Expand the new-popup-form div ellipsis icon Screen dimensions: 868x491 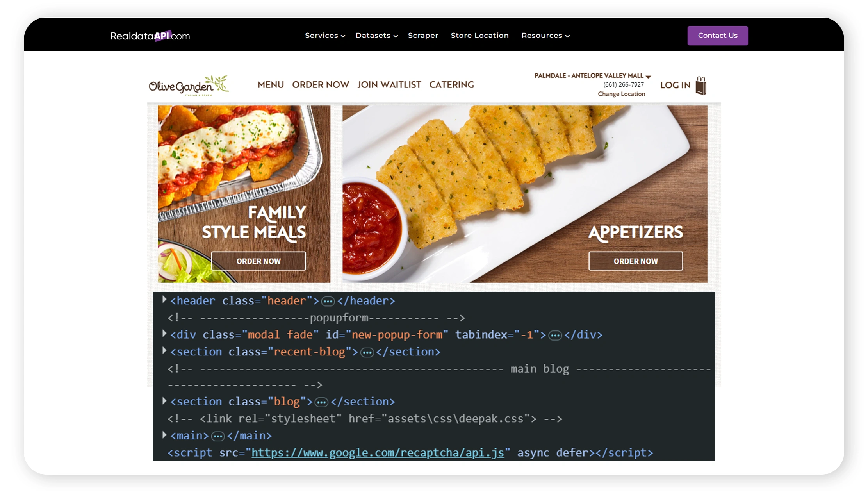coord(555,335)
